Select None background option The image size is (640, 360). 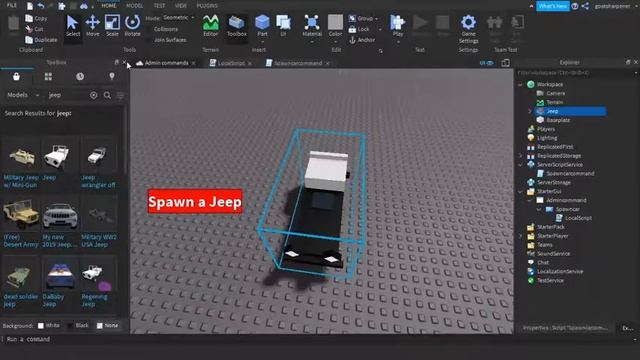[x=107, y=325]
